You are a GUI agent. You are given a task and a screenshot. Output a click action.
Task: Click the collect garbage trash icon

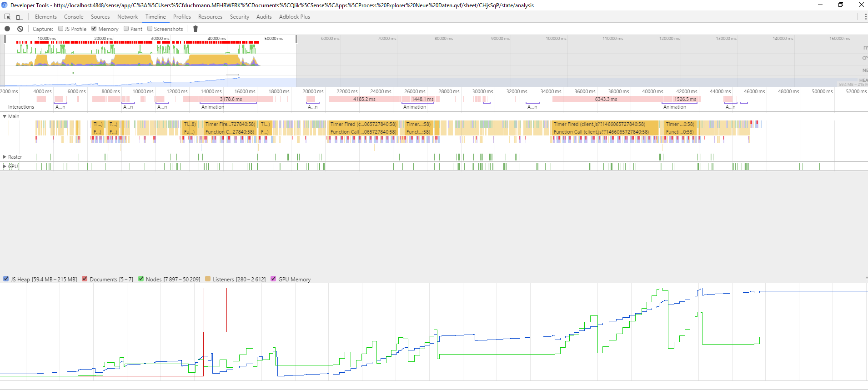(x=196, y=29)
